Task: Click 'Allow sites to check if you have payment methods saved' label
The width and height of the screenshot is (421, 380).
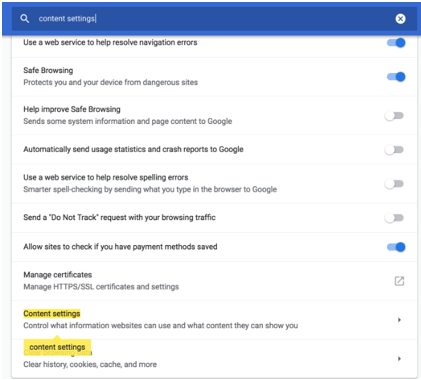Action: tap(120, 247)
